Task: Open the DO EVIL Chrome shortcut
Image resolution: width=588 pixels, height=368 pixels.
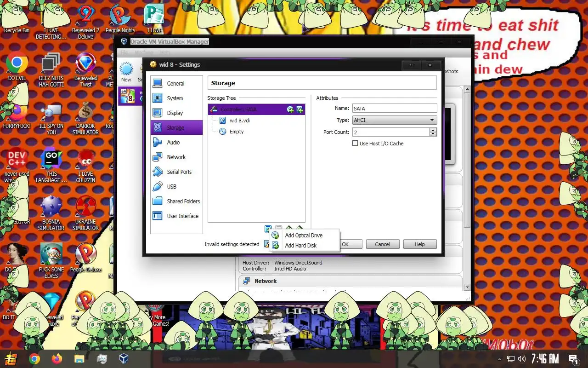Action: (x=17, y=67)
